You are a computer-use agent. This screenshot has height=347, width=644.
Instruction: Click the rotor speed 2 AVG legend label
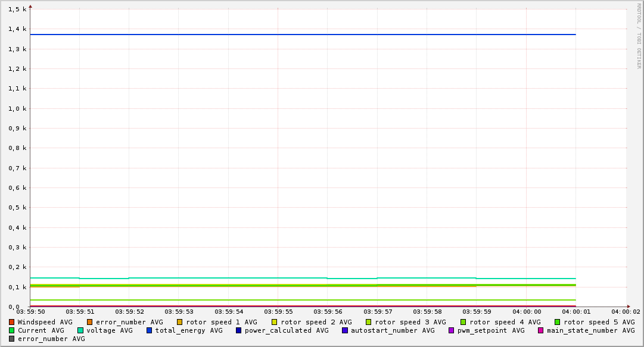(316, 322)
